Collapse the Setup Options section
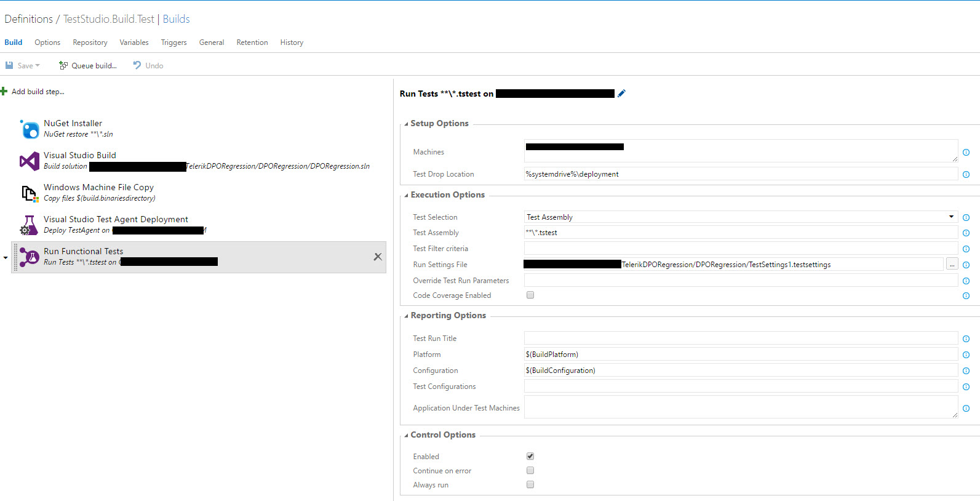Screen dimensions: 980x501 coord(407,124)
